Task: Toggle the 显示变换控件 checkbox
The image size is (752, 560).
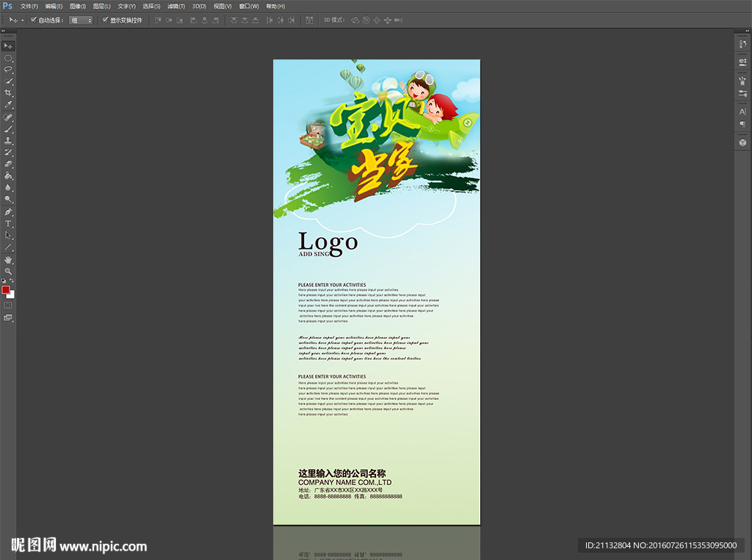Action: tap(105, 21)
